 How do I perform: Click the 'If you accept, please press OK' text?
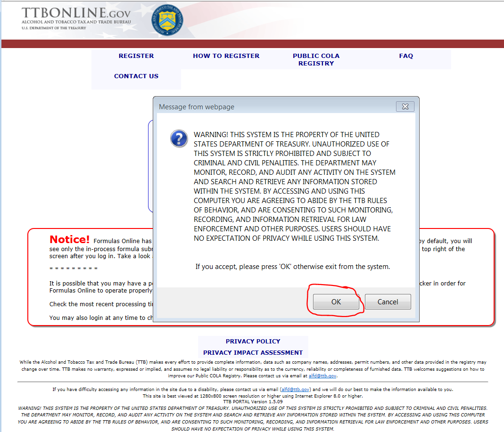[x=292, y=267]
